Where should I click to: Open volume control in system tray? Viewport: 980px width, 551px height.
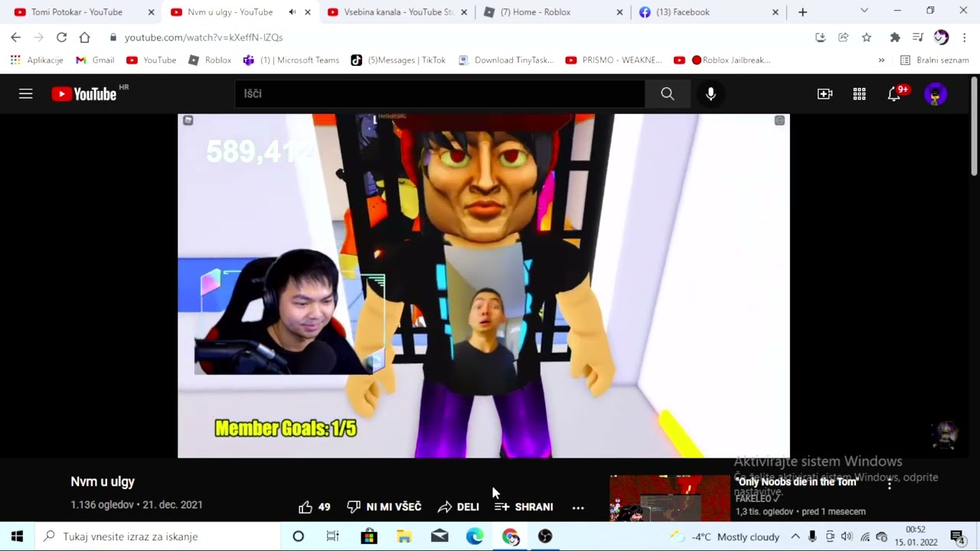pos(847,536)
